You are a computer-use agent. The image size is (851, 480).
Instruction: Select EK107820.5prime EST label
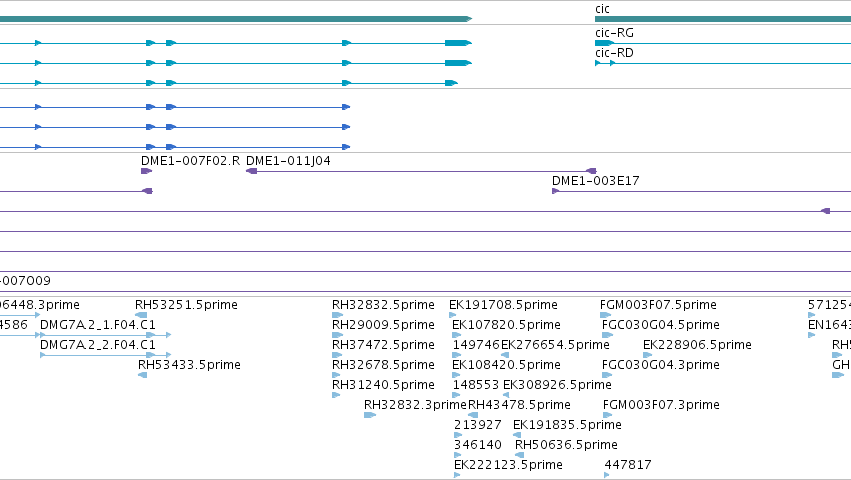tap(506, 325)
